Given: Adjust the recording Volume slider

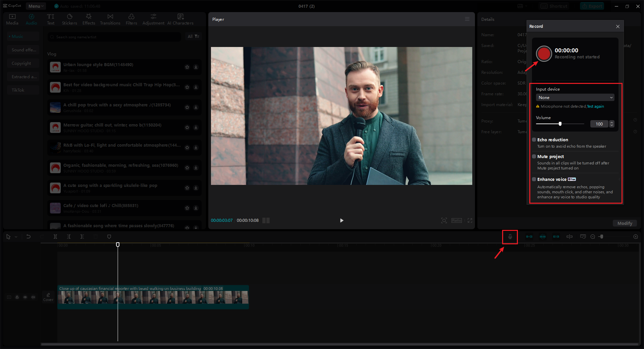Looking at the screenshot, I should [x=560, y=124].
